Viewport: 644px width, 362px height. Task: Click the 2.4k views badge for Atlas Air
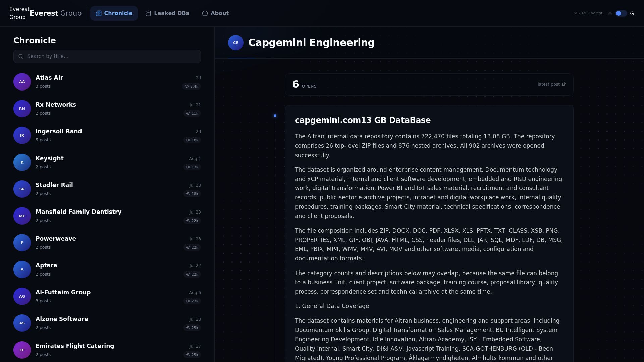pos(192,86)
